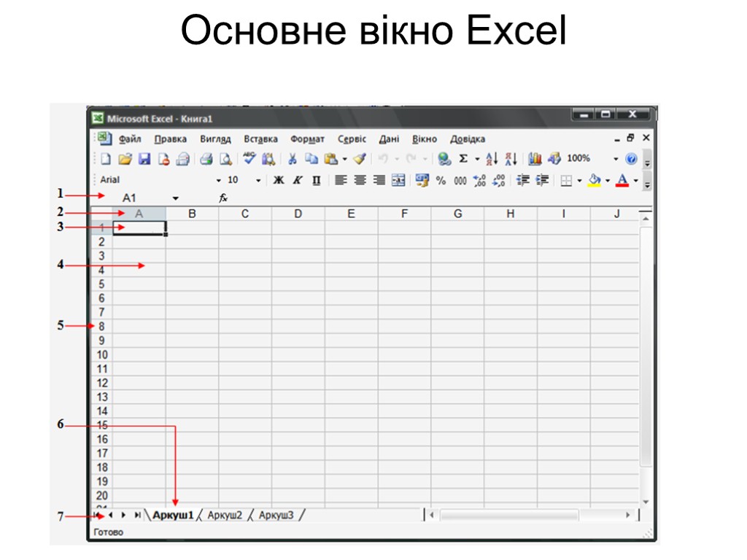747x560 pixels.
Task: Open the Правка menu
Action: 170,139
